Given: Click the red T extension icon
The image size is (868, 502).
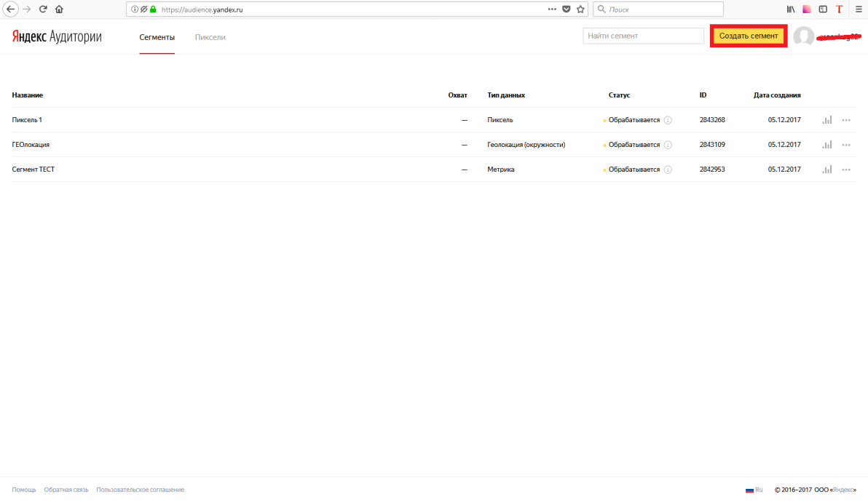Looking at the screenshot, I should point(839,9).
